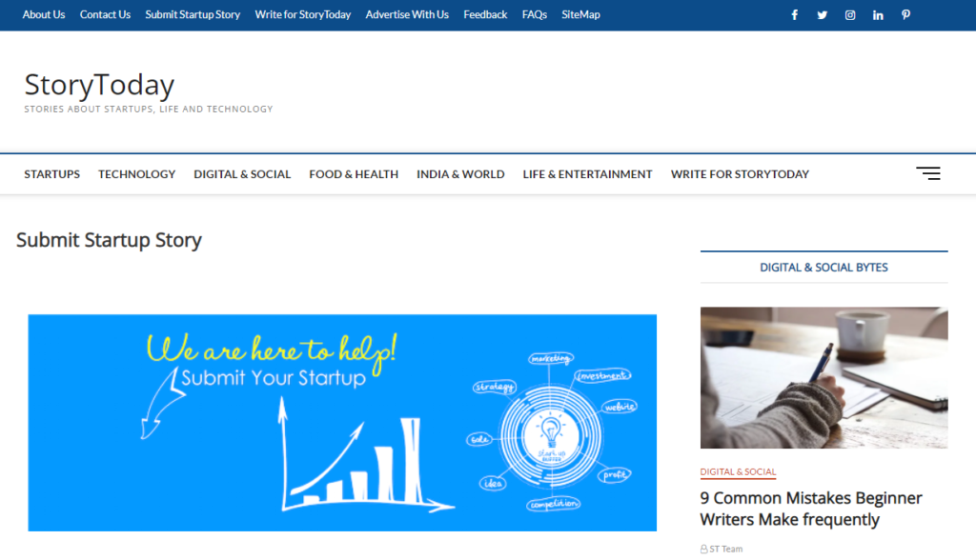976x560 pixels.
Task: Open the Submit Your Startup banner
Action: coord(342,423)
